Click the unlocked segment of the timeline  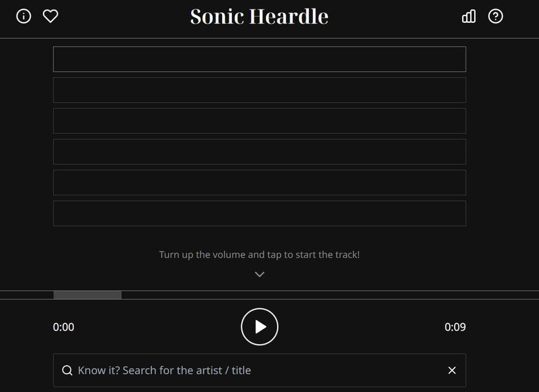(x=87, y=295)
